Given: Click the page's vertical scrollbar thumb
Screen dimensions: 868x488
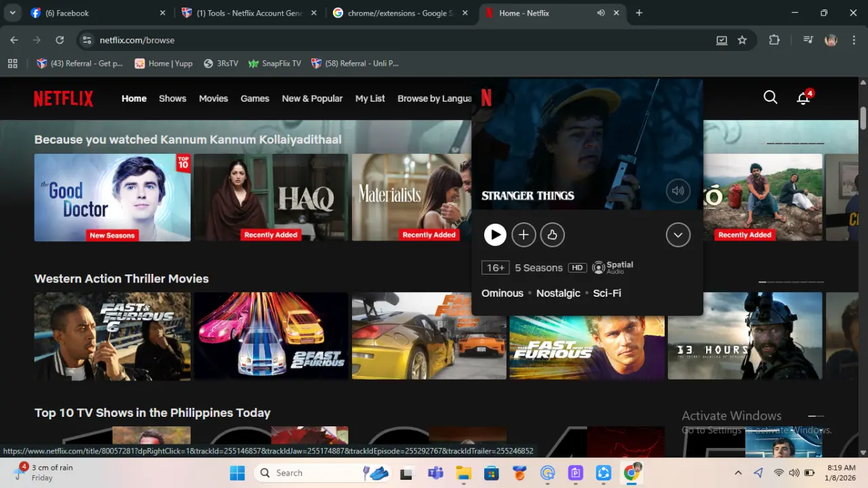Looking at the screenshot, I should click(x=863, y=117).
